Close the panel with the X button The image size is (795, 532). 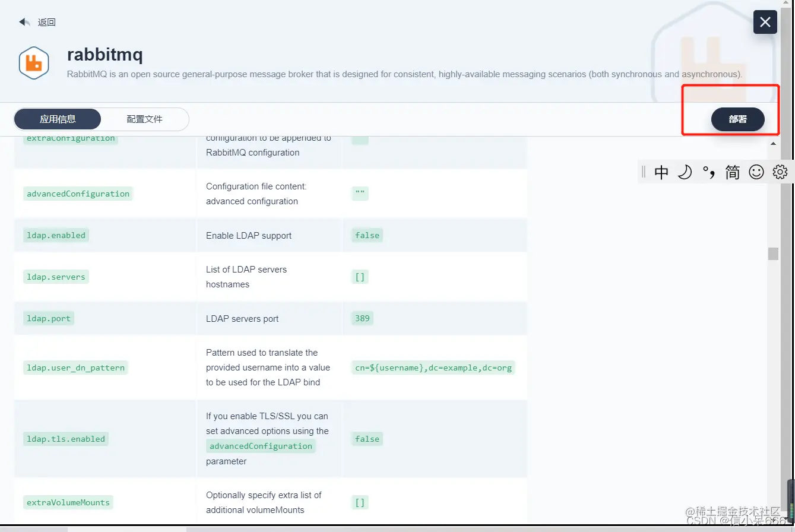765,22
